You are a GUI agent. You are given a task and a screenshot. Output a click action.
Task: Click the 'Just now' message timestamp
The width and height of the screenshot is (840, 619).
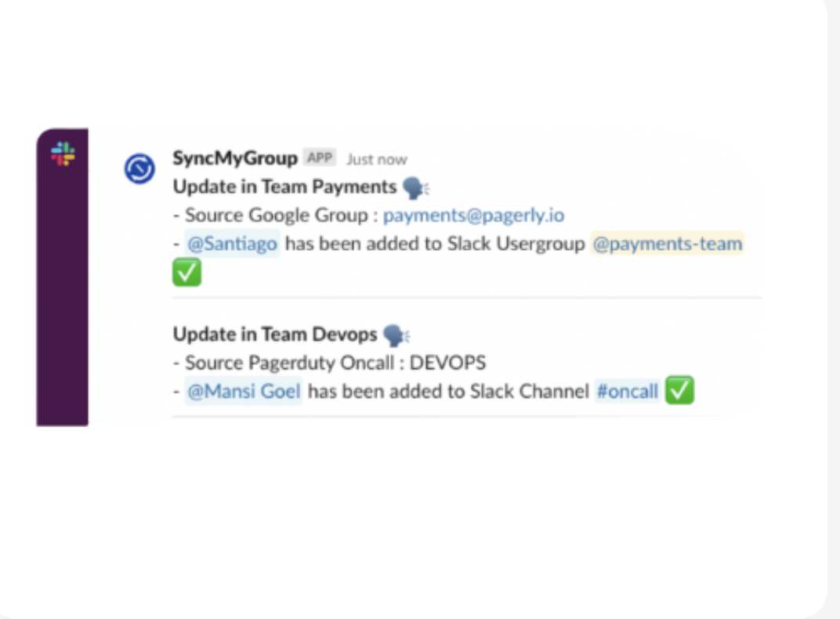point(377,159)
